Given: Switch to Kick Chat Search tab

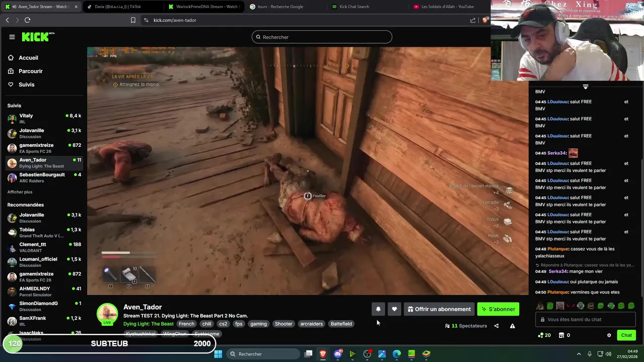Looking at the screenshot, I should tap(367, 7).
